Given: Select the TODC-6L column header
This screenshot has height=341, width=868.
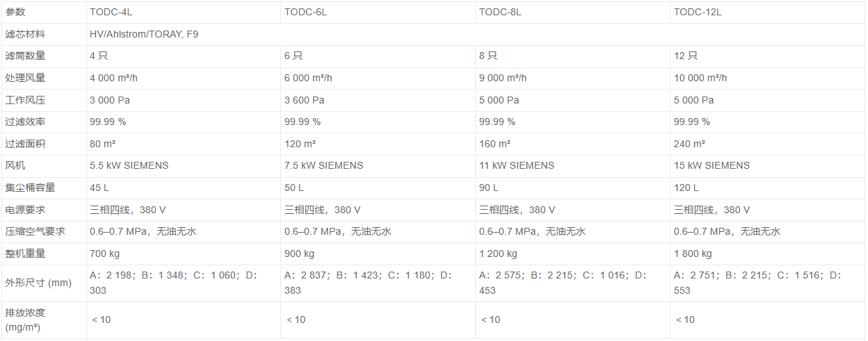Looking at the screenshot, I should point(378,12).
